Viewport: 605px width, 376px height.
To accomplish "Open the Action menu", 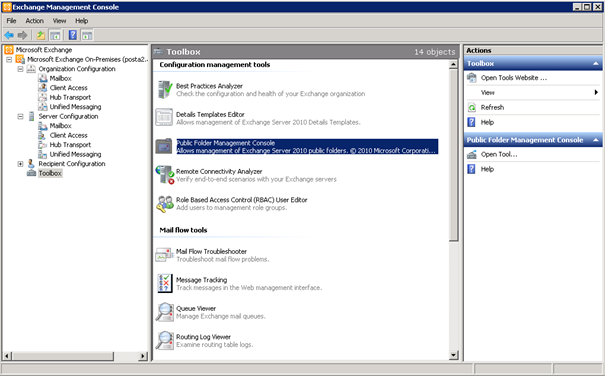I will [x=34, y=21].
